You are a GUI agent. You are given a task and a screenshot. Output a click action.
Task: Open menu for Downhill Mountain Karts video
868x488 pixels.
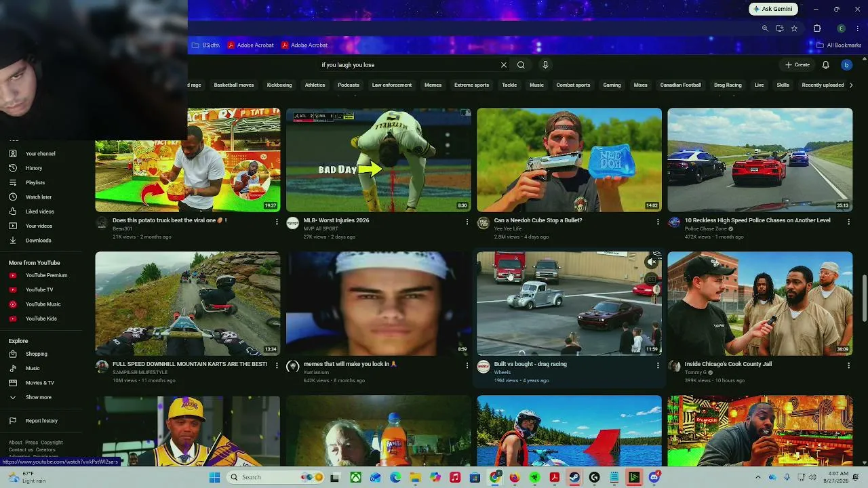point(277,365)
